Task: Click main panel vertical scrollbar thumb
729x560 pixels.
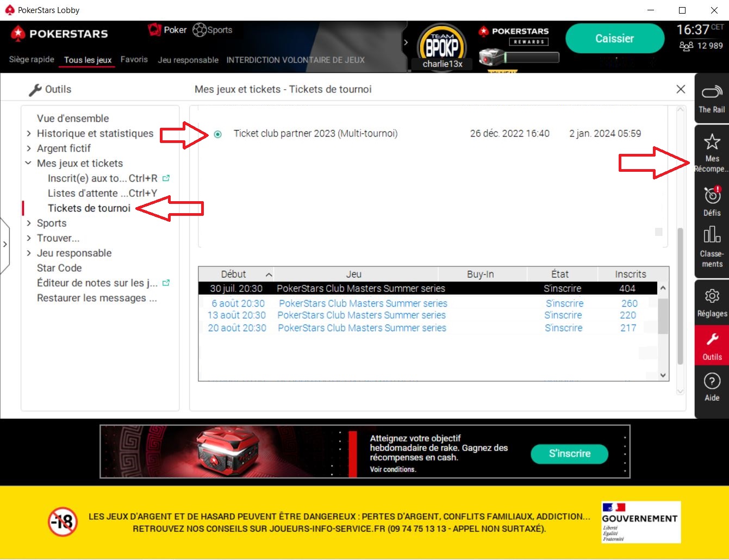Action: click(680, 296)
